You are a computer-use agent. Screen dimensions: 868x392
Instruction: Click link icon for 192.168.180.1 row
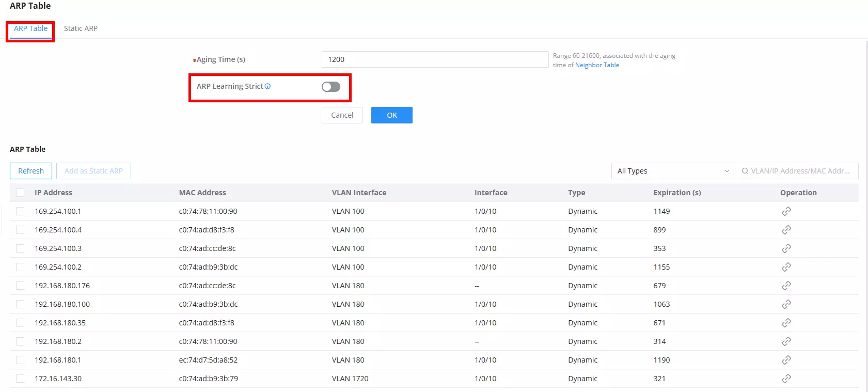[x=786, y=360]
